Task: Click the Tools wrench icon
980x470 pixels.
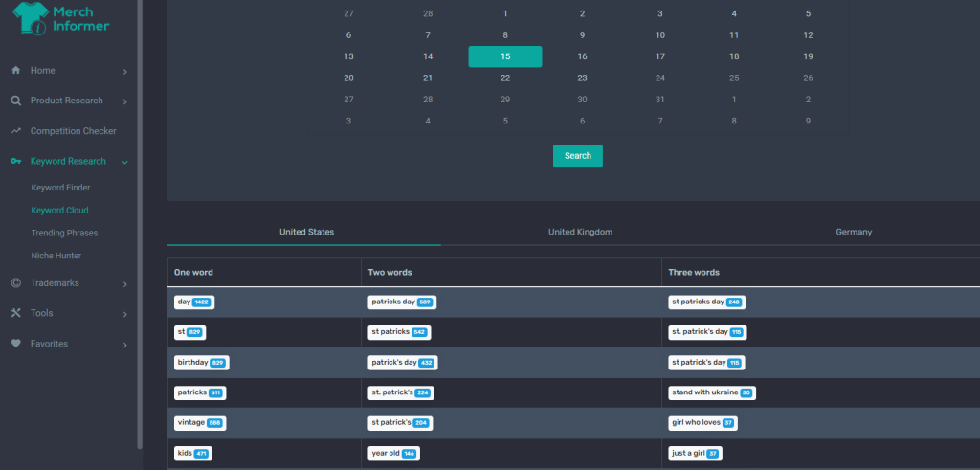Action: point(16,313)
